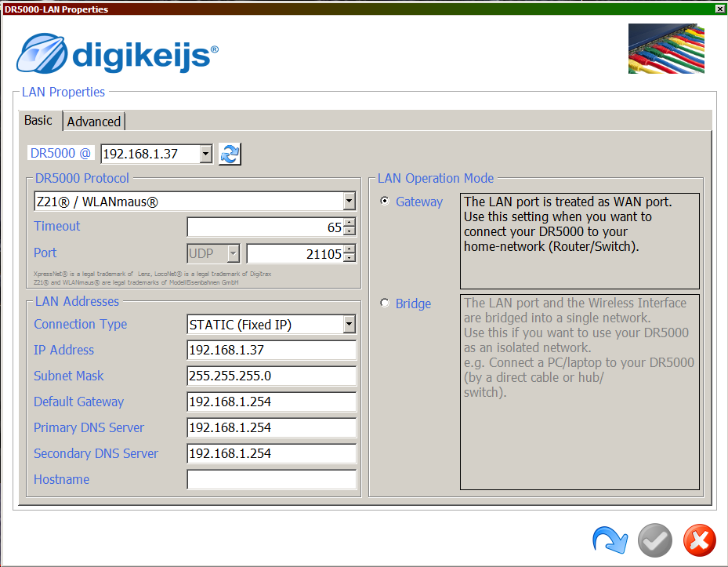
Task: Click the network cables picture
Action: 666,49
